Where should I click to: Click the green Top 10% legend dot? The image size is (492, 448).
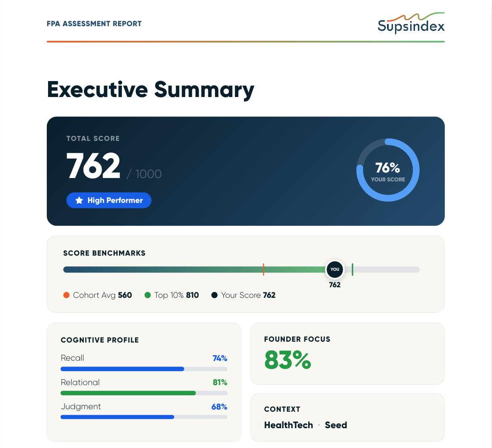tap(148, 295)
